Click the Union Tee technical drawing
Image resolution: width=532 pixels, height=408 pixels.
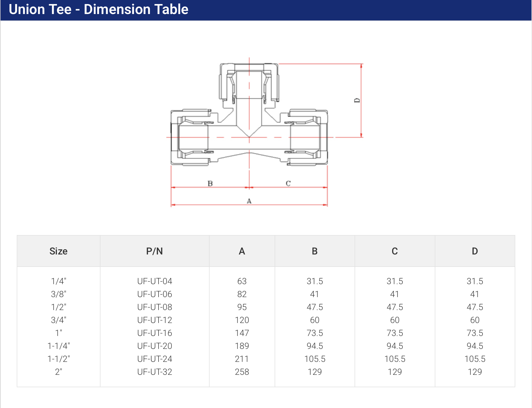pyautogui.click(x=265, y=132)
